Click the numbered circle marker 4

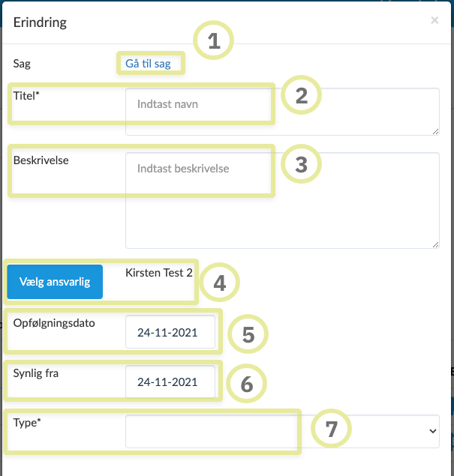[x=219, y=283]
